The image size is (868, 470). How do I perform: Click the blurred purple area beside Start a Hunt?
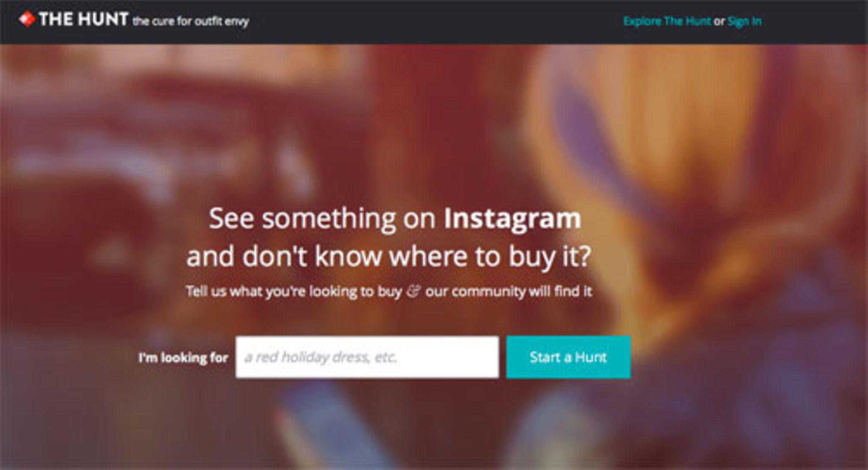coord(742,357)
